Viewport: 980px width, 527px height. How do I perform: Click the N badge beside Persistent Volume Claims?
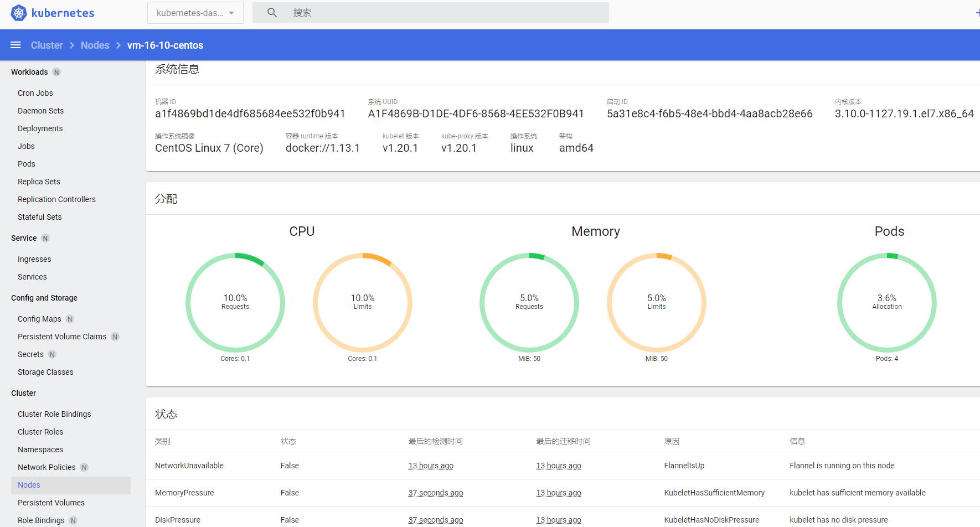pos(115,337)
